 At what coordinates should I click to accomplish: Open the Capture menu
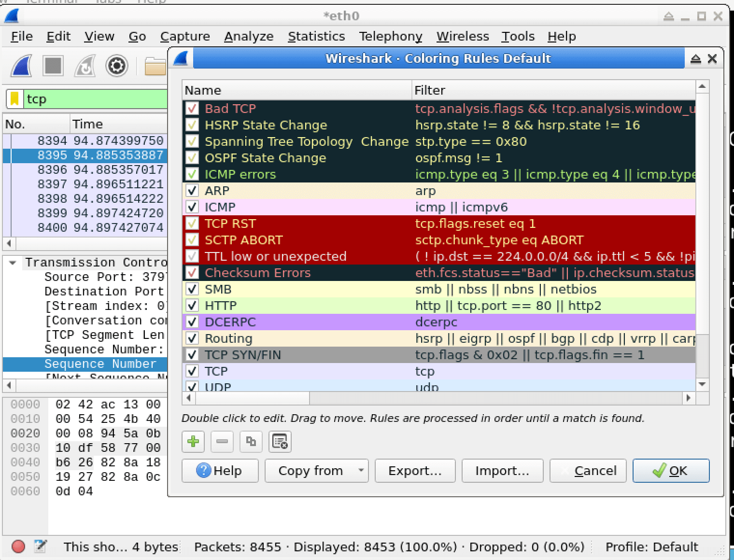coord(185,36)
